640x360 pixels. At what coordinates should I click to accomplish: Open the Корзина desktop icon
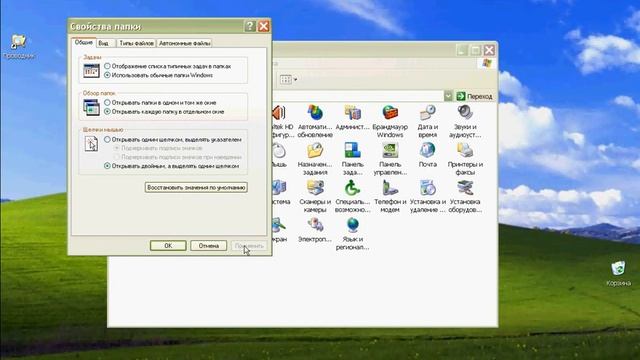(x=618, y=273)
